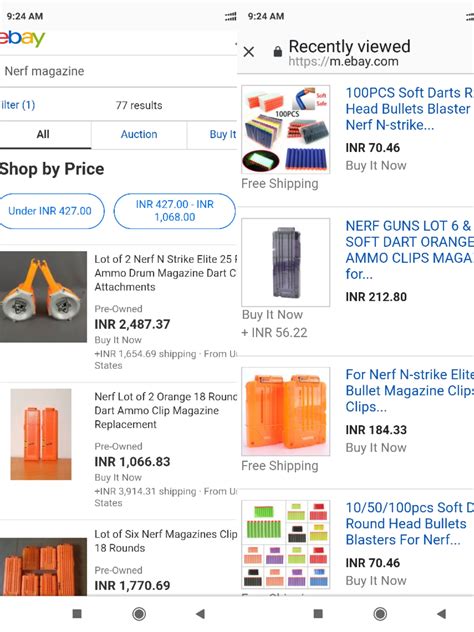Tap left phone's back triangle button
Viewport: 474px width, 632px height.
(x=201, y=614)
